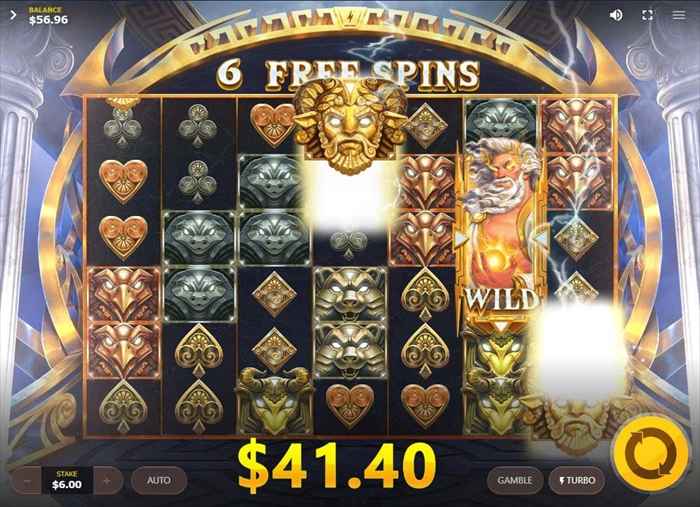Click the balance display
The width and height of the screenshot is (700, 507).
tap(48, 16)
